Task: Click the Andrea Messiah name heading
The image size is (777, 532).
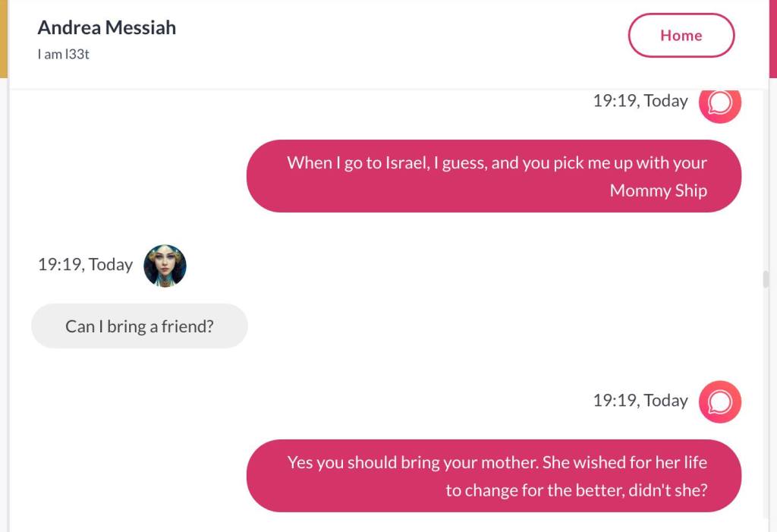Action: pos(107,28)
